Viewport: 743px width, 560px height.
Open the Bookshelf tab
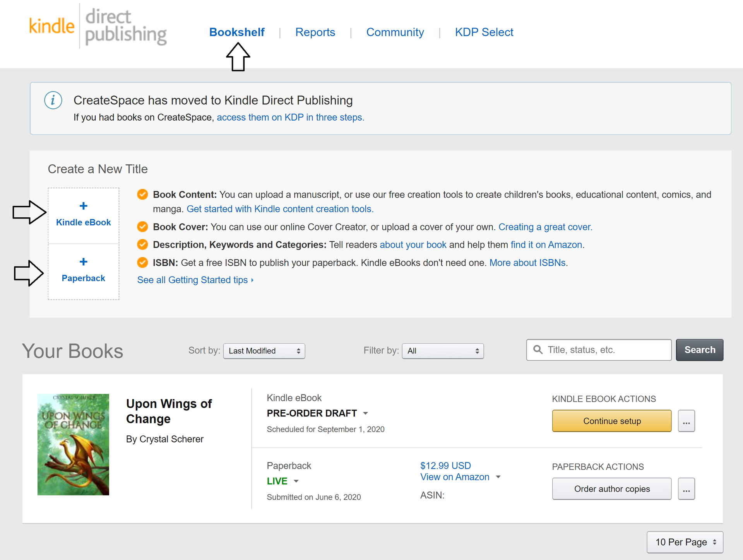click(x=237, y=32)
